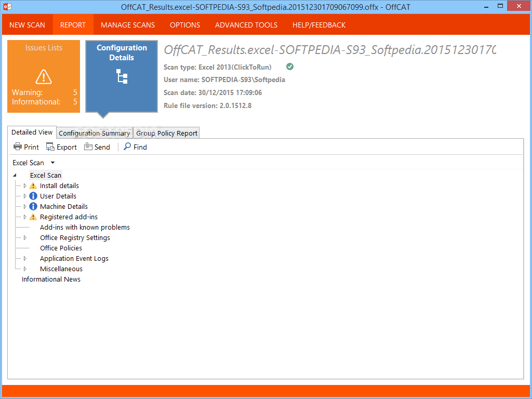The height and width of the screenshot is (399, 532).
Task: Click the Warning: 5 count text
Action: pos(45,92)
